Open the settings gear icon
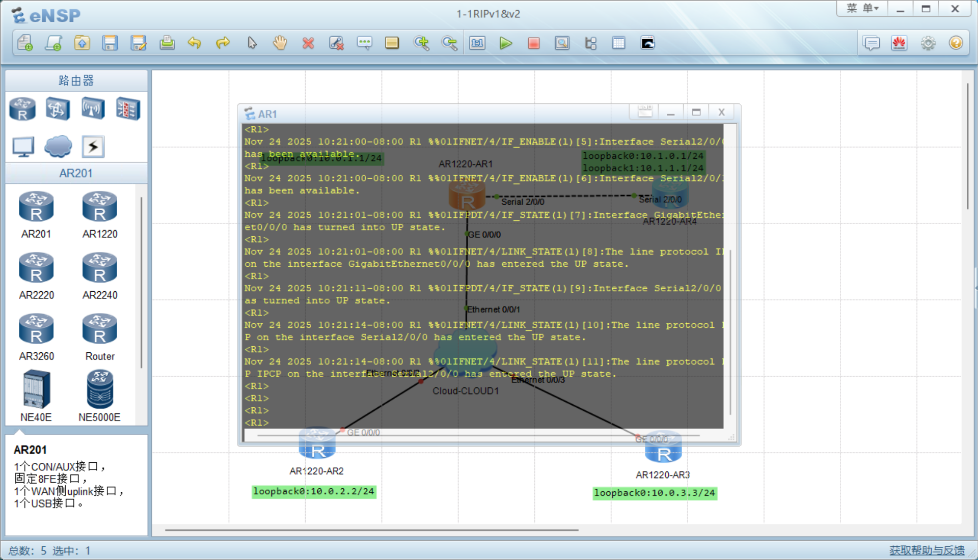This screenshot has height=560, width=978. (928, 43)
